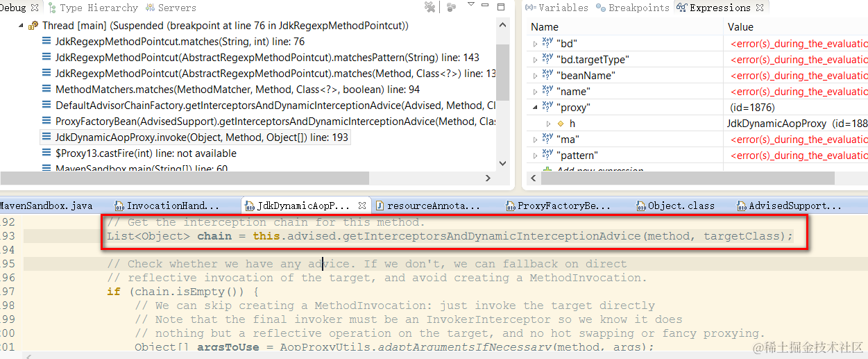
Task: Switch to the Type Hierarchy tab
Action: tap(92, 8)
